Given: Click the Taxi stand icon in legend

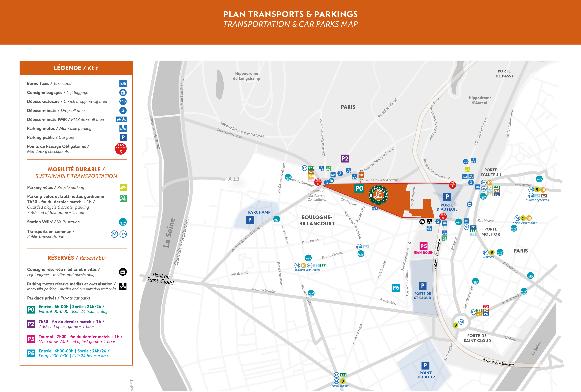Looking at the screenshot, I should click(123, 83).
